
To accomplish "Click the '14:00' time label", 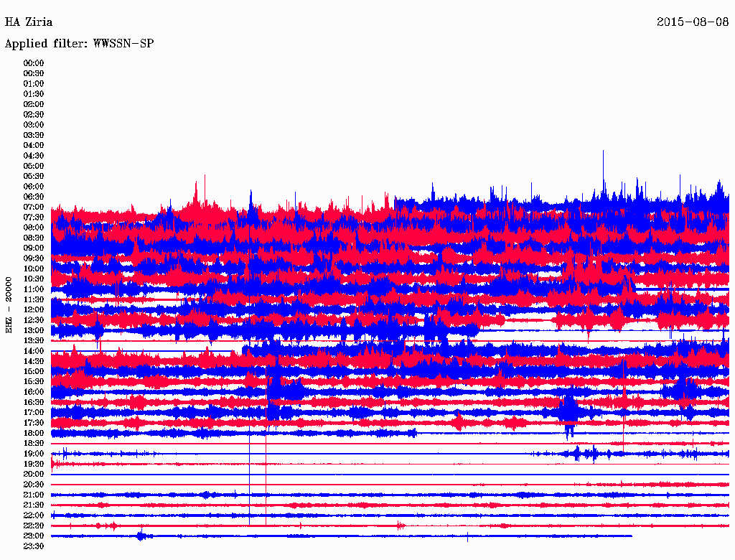I will (x=34, y=351).
